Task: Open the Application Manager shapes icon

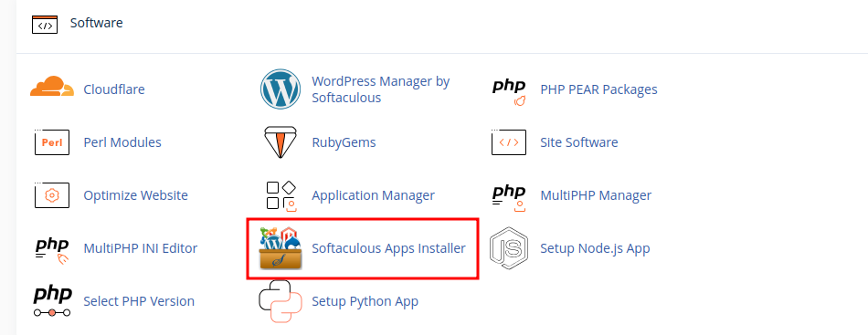Action: 281,196
